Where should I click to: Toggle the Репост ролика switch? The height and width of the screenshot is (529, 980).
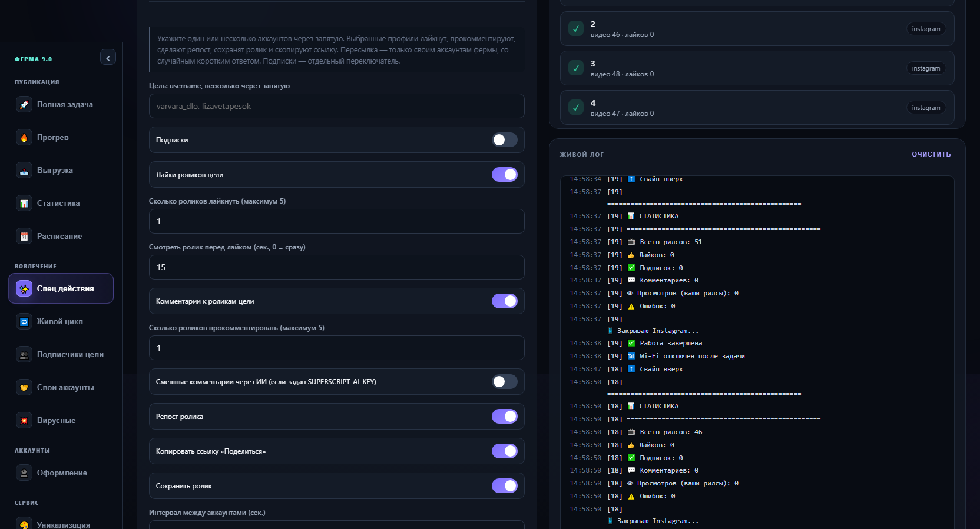point(505,417)
